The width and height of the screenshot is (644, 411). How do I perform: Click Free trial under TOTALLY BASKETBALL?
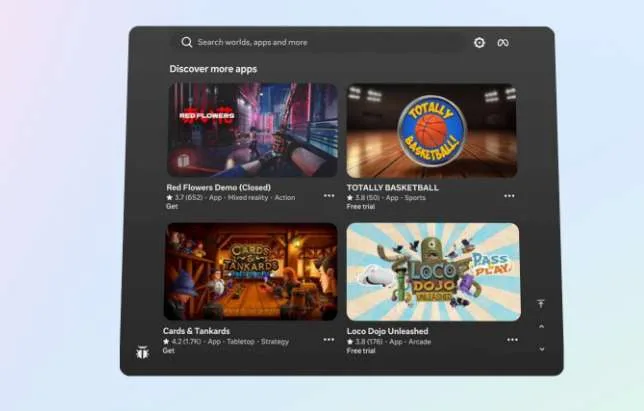click(361, 207)
